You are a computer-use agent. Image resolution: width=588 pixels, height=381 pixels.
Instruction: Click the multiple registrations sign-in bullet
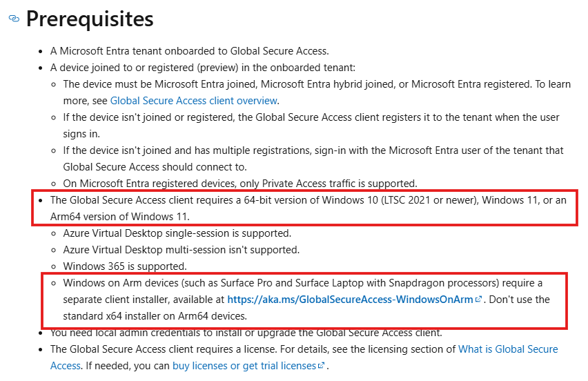313,150
